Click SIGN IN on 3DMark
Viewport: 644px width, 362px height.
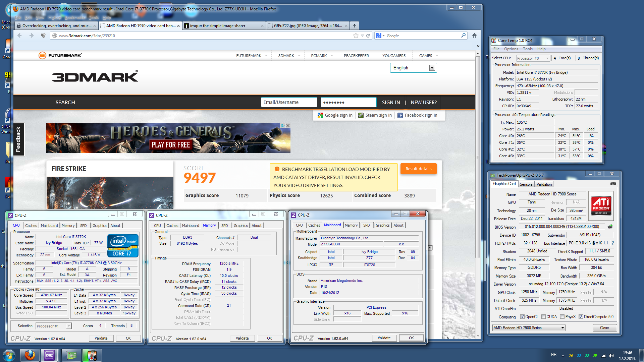click(391, 103)
